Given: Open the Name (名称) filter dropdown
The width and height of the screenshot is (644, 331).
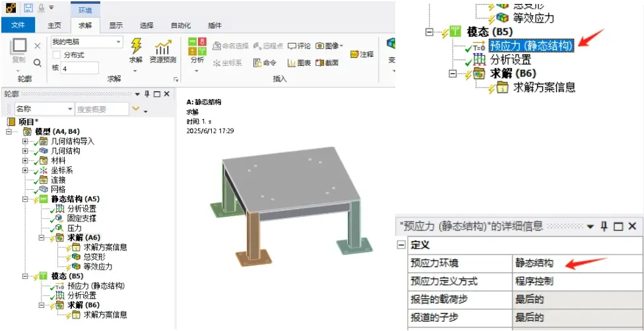Looking at the screenshot, I should (44, 109).
